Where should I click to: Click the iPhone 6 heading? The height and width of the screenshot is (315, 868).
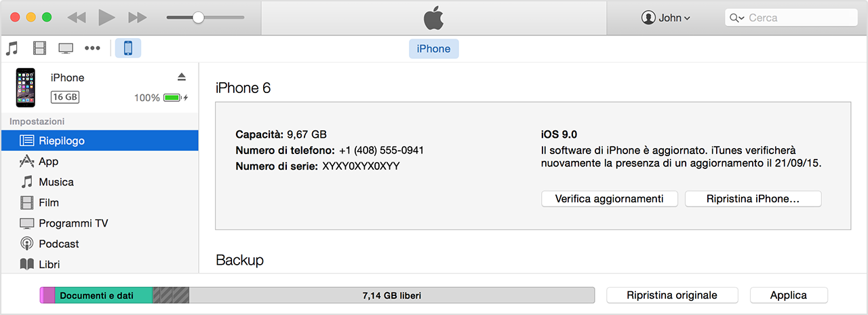pos(243,88)
